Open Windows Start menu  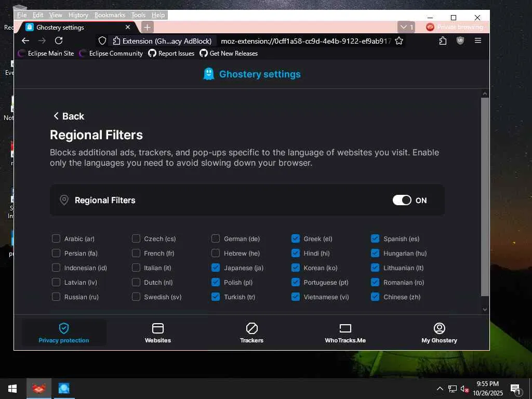pyautogui.click(x=12, y=389)
